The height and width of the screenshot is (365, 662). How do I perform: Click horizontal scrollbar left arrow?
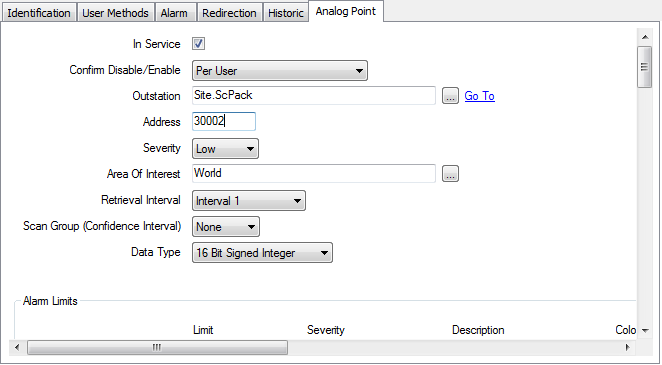[x=17, y=347]
